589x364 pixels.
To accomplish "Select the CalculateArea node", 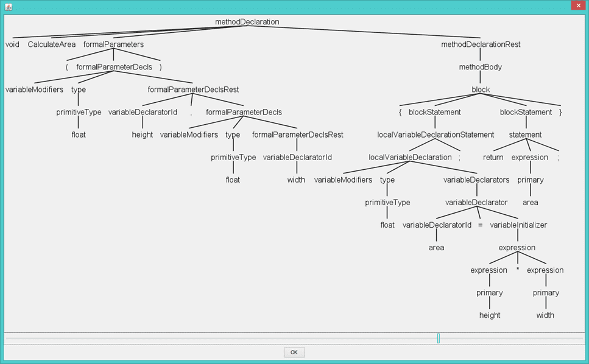I will [52, 44].
